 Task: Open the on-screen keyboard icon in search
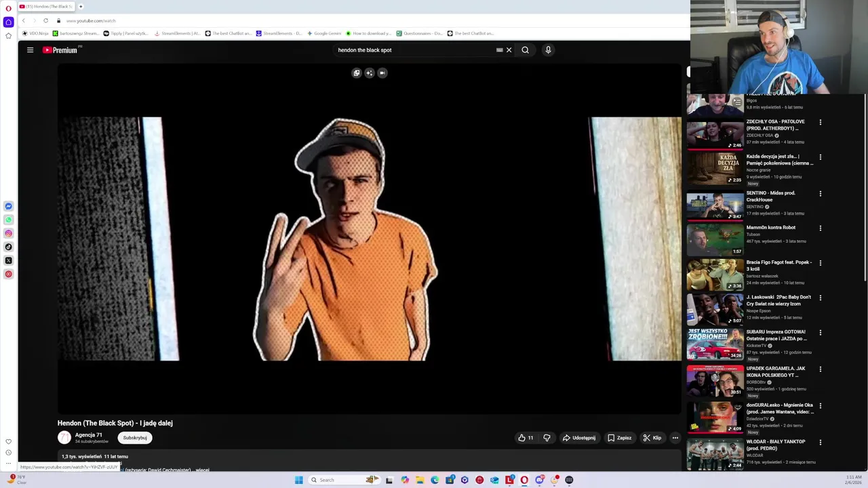(x=500, y=49)
